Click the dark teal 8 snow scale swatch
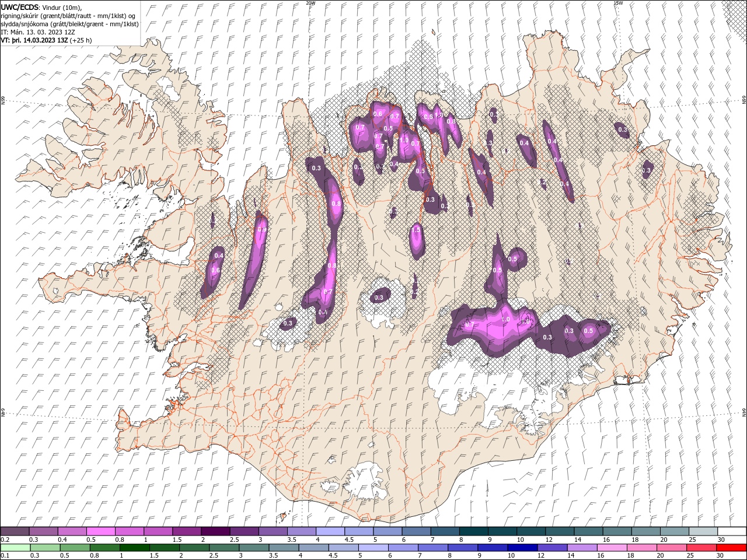Viewport: 747px width, 560px height. (474, 531)
